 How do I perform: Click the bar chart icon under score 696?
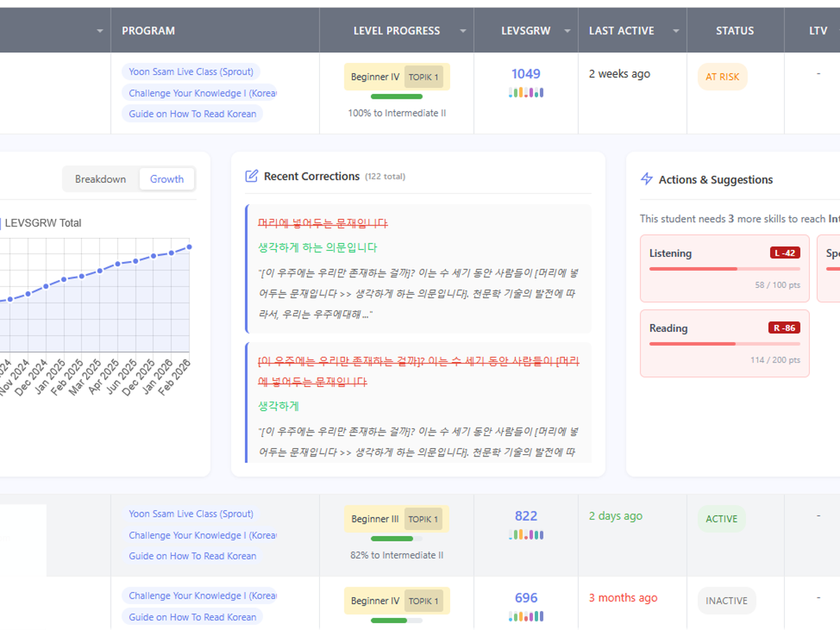pos(526,616)
